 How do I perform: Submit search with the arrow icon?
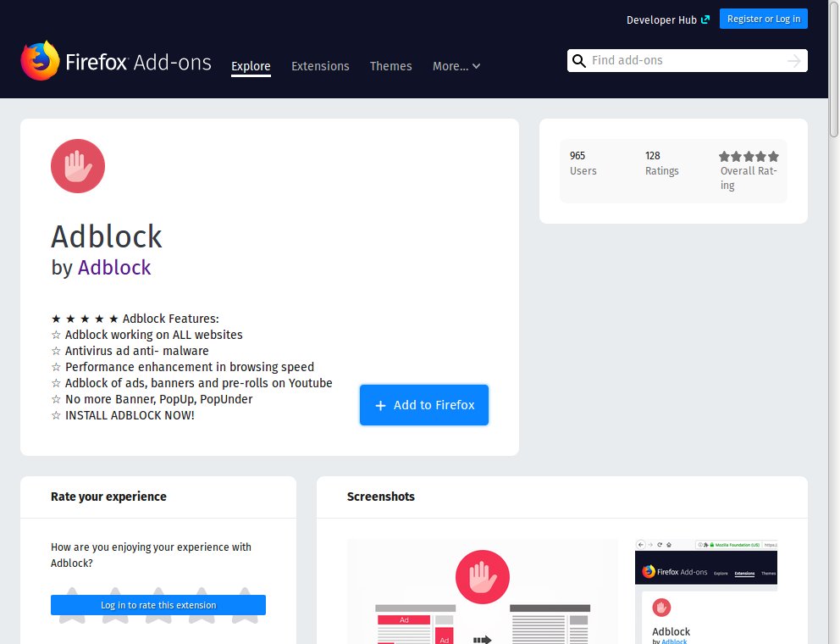coord(794,61)
